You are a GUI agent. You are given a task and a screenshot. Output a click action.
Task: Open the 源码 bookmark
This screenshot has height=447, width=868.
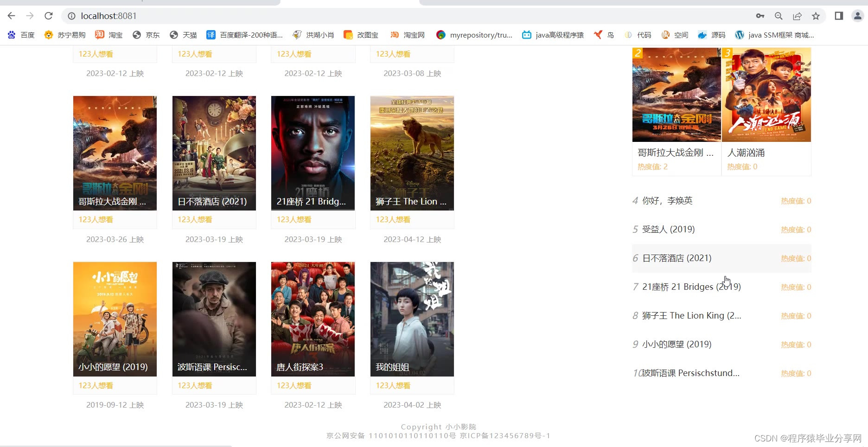(x=712, y=35)
